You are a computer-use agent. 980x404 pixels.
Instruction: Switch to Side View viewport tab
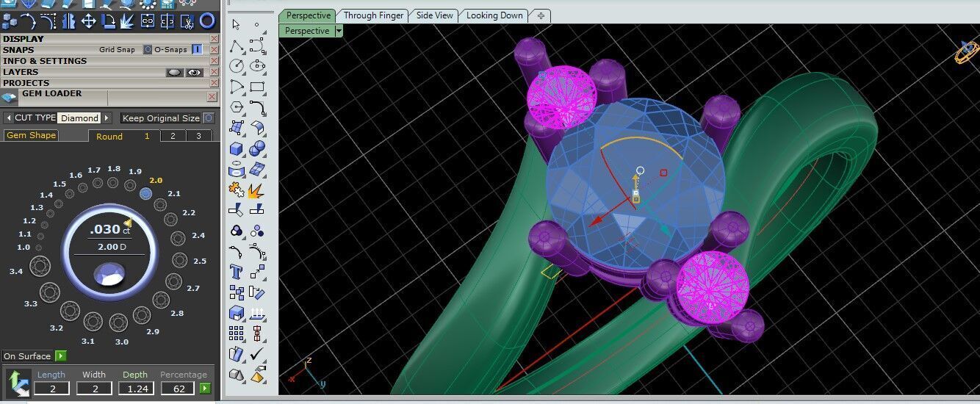pyautogui.click(x=435, y=15)
